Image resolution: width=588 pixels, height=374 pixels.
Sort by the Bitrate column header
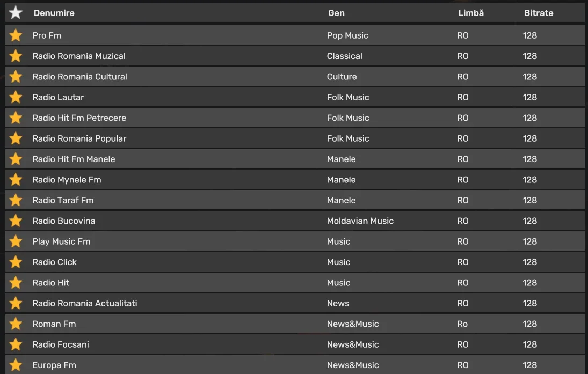coord(539,13)
